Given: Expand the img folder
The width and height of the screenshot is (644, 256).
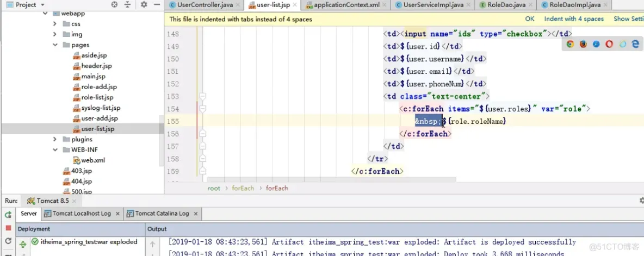Looking at the screenshot, I should coord(54,34).
